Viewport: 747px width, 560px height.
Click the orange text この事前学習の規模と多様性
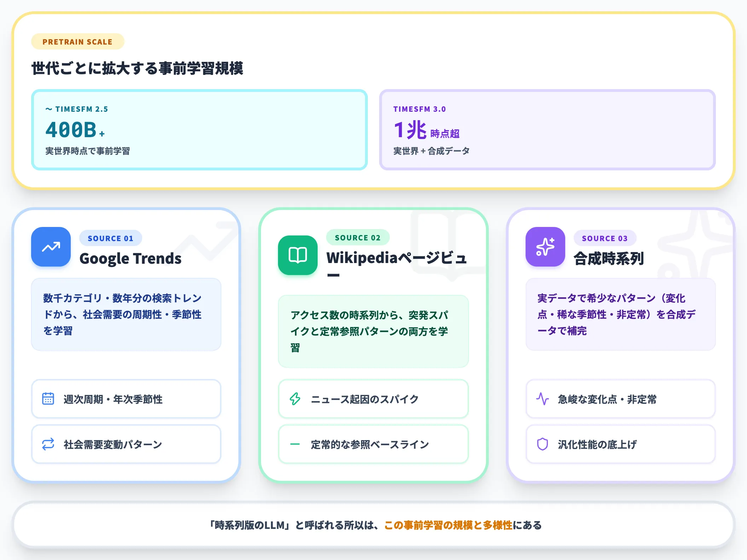448,525
